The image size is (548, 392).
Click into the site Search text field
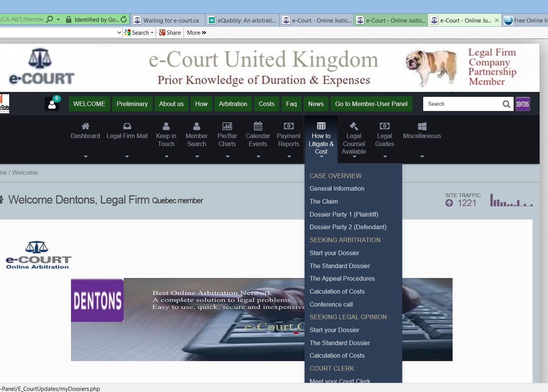pyautogui.click(x=462, y=104)
